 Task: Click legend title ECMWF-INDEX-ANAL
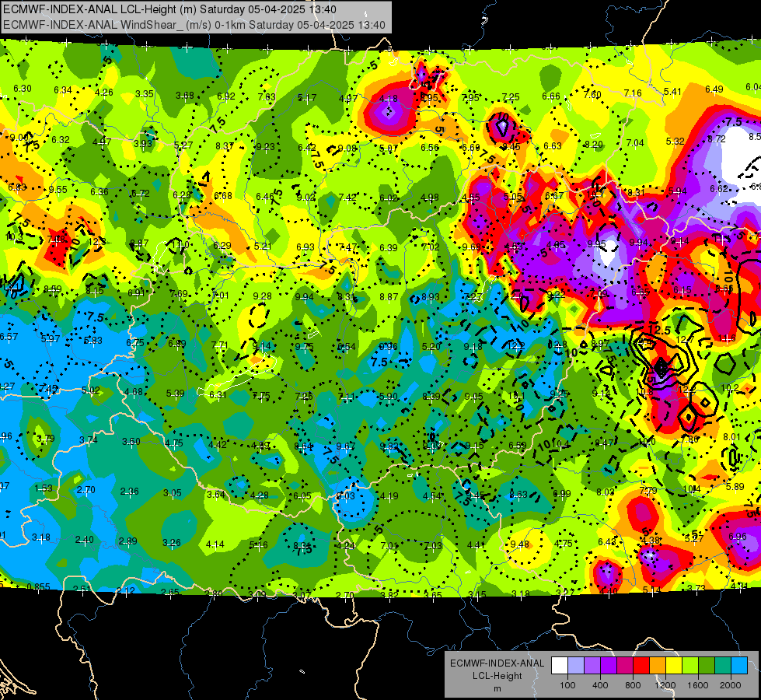tap(497, 663)
